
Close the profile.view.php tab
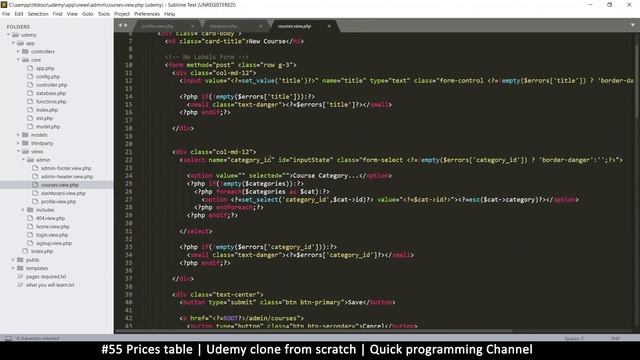193,26
